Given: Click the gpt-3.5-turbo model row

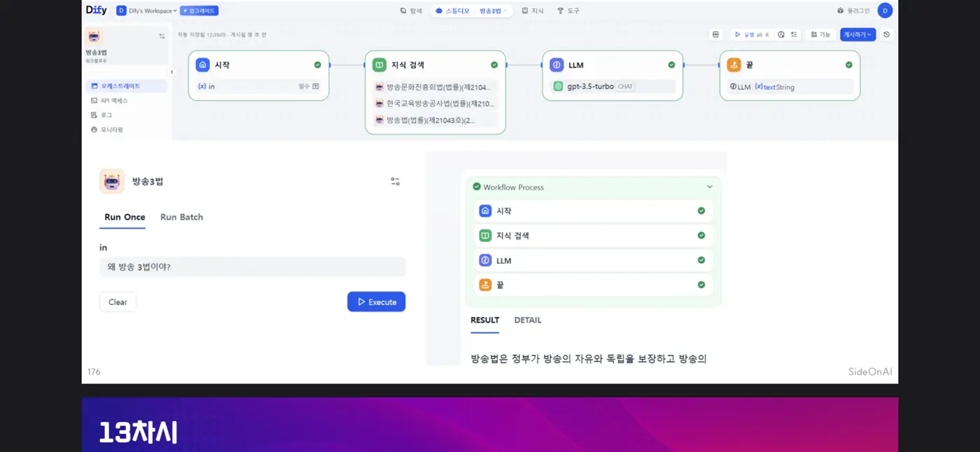Looking at the screenshot, I should click(x=612, y=87).
